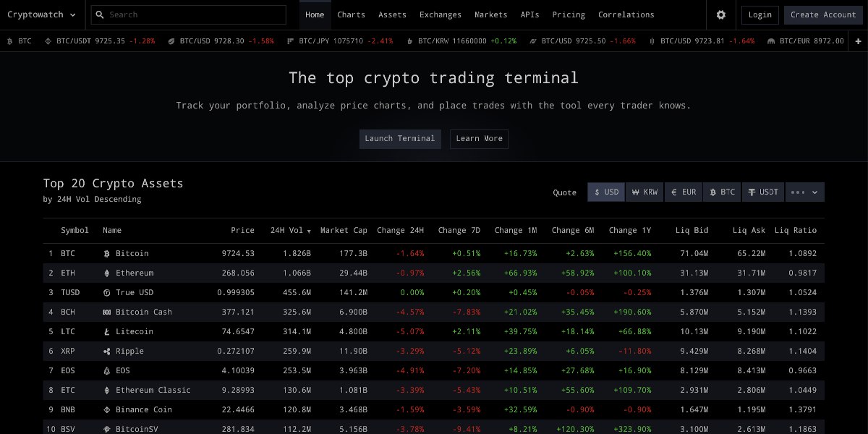This screenshot has height=434, width=868.
Task: Open the Bitcoin asset link
Action: [x=132, y=253]
